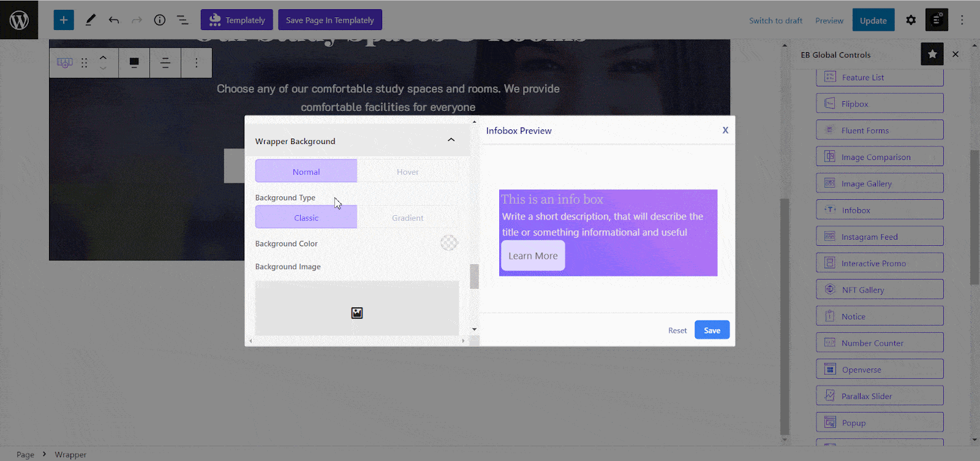Select Notice in global controls
Image resolution: width=980 pixels, height=461 pixels.
(880, 316)
